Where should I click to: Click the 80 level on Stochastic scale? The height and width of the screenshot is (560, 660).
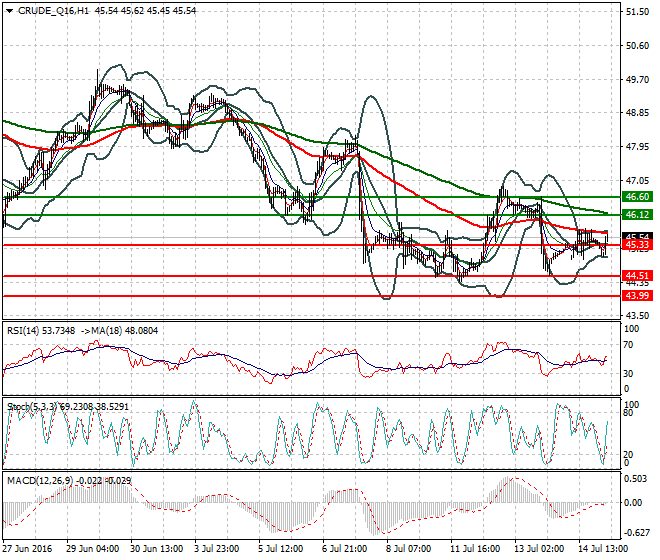[629, 411]
